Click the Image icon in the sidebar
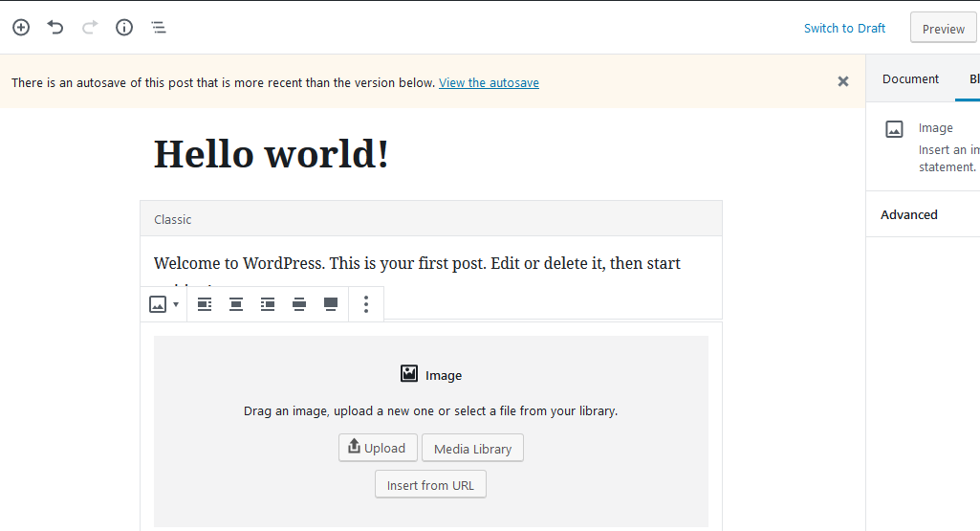 (894, 129)
